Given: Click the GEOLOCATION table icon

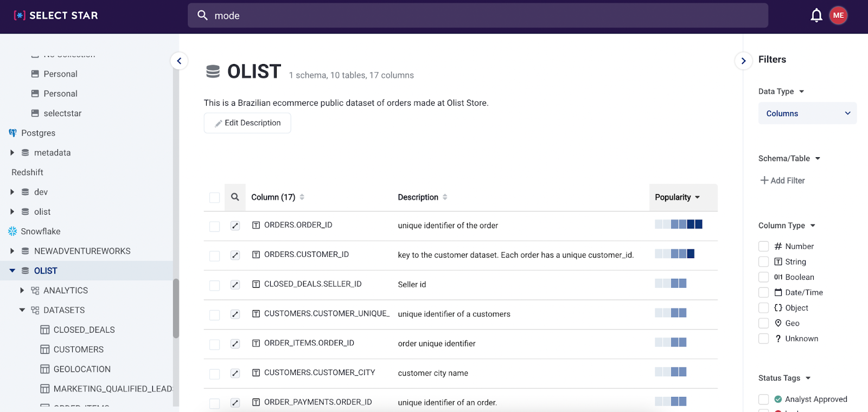Looking at the screenshot, I should click(45, 369).
